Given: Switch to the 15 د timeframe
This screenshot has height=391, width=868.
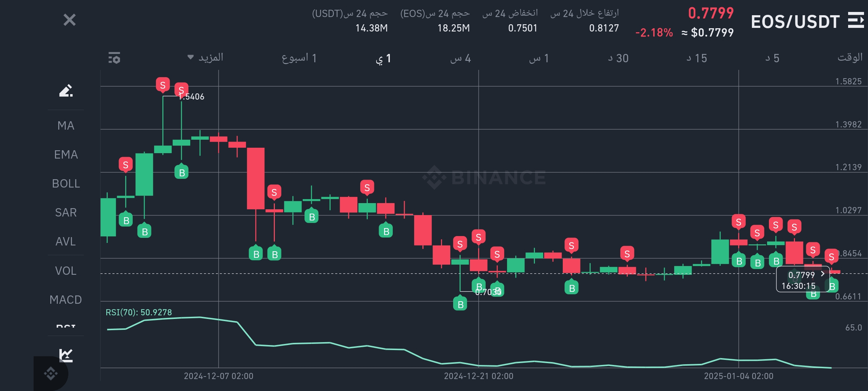Looking at the screenshot, I should click(x=697, y=58).
